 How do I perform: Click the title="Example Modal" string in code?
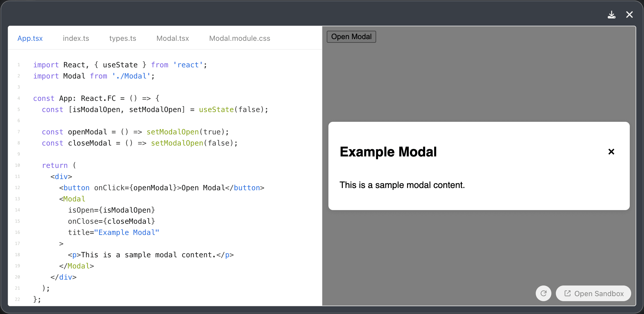click(x=113, y=232)
